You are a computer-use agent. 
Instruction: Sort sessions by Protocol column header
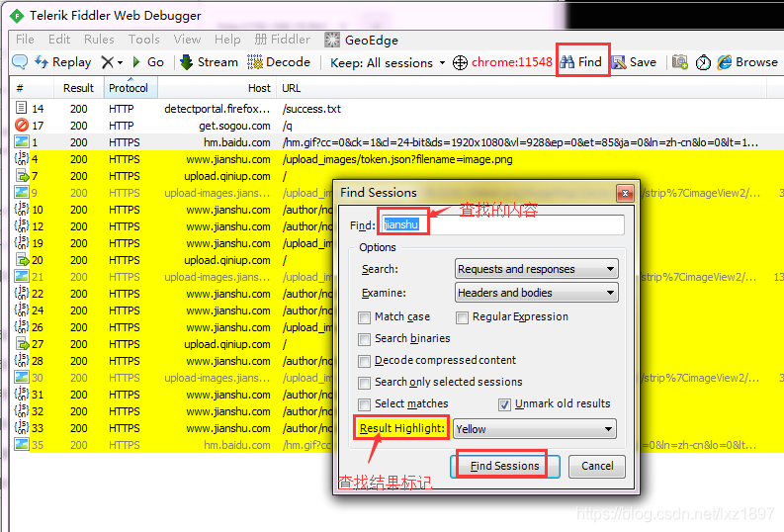coord(131,88)
